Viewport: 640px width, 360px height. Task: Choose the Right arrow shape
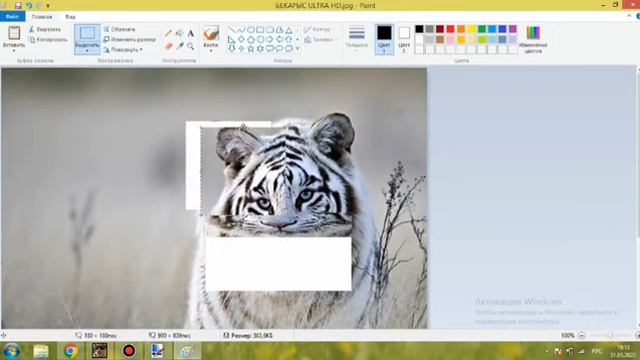[270, 40]
